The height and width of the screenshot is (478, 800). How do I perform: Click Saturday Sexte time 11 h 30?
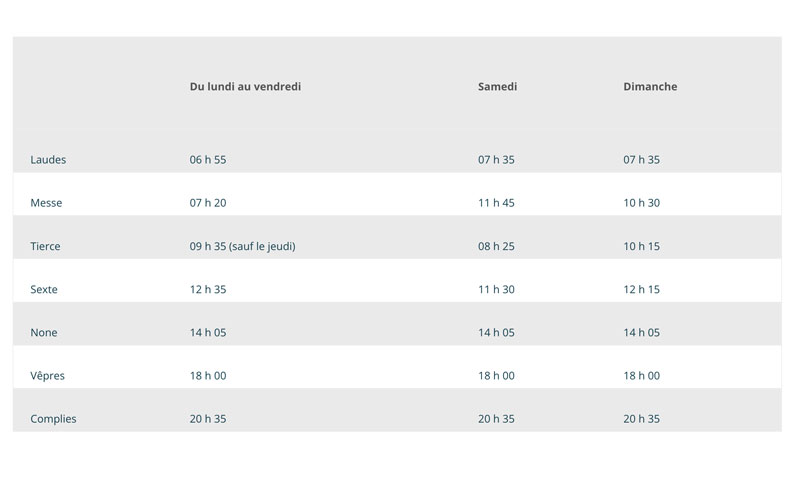(x=496, y=289)
